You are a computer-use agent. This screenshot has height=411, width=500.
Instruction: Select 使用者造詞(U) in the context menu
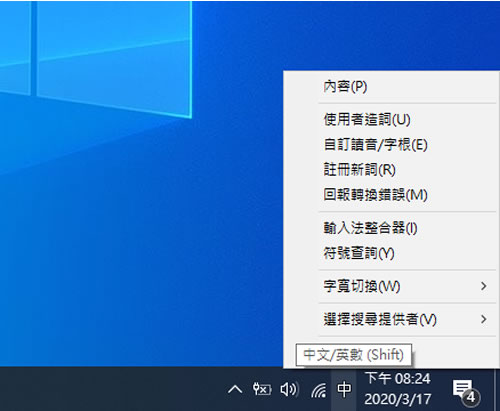[x=391, y=119]
